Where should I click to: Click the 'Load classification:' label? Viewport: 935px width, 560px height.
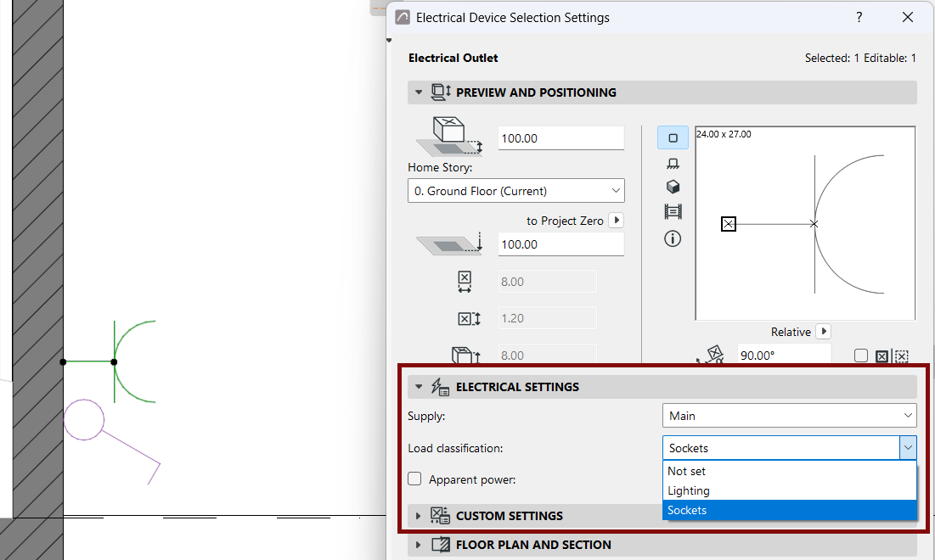[x=455, y=448]
